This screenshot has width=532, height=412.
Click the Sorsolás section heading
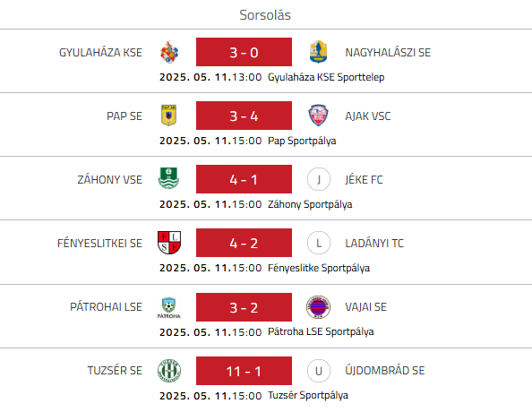265,15
